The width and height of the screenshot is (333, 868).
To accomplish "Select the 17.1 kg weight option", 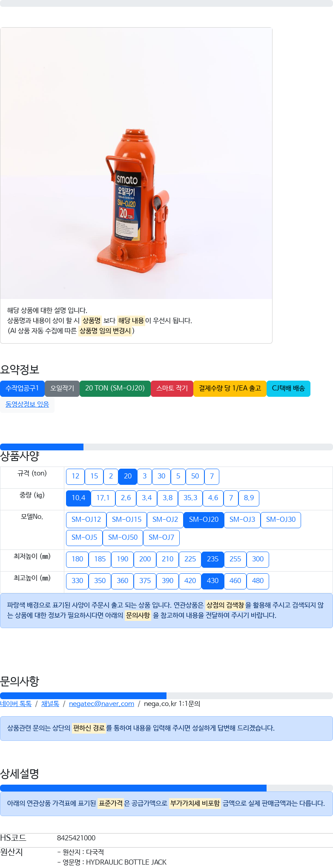I will pyautogui.click(x=103, y=498).
